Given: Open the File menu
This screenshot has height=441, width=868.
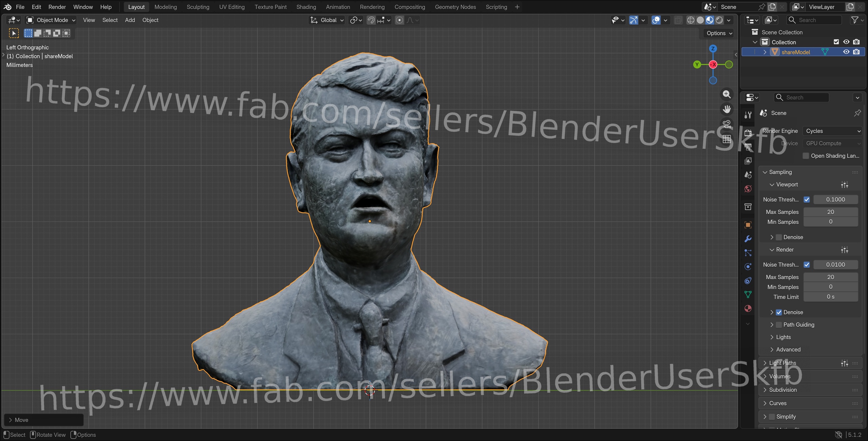Looking at the screenshot, I should point(20,7).
